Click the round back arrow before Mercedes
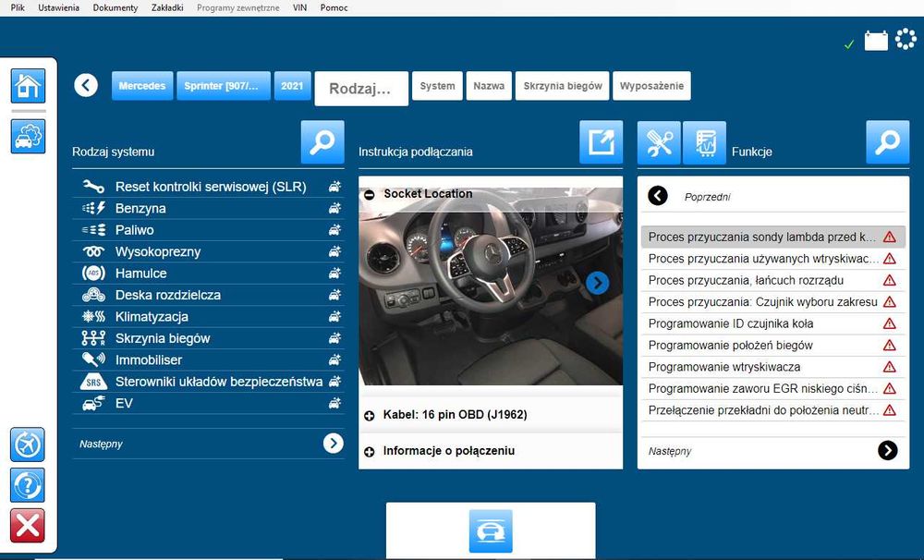 pyautogui.click(x=86, y=85)
